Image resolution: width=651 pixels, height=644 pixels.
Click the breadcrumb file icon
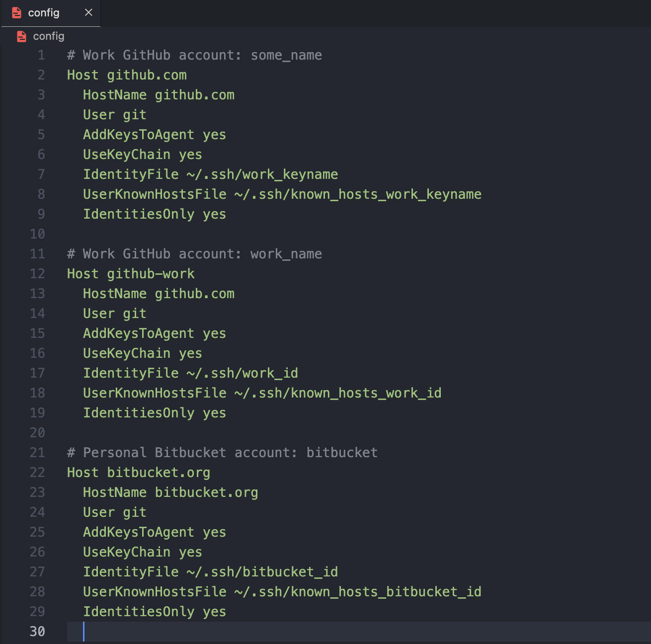(x=21, y=36)
